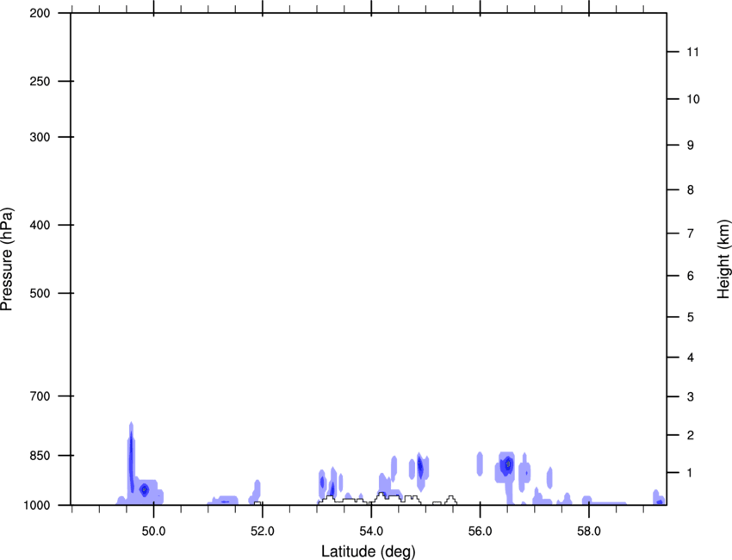
Task: Click the 6 km height label
Action: point(690,276)
